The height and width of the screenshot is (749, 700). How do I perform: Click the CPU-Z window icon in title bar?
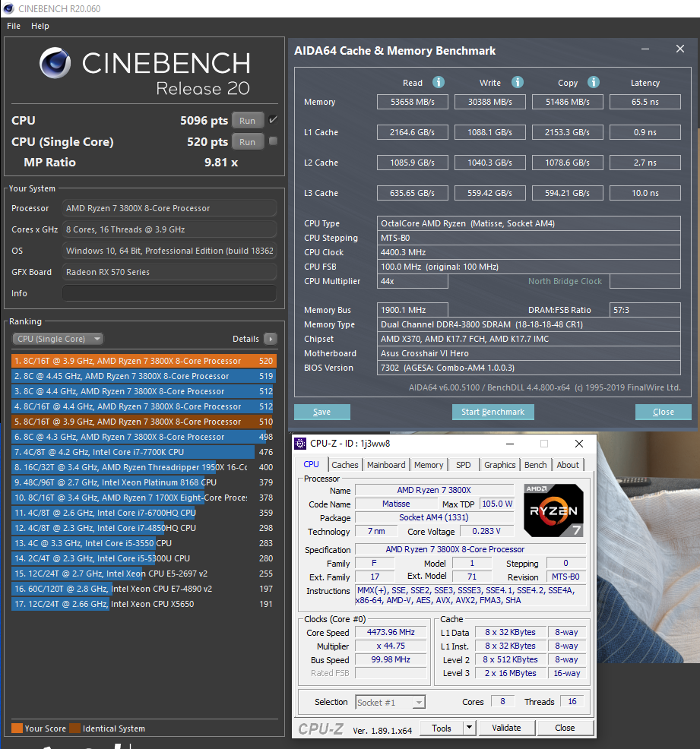[300, 444]
